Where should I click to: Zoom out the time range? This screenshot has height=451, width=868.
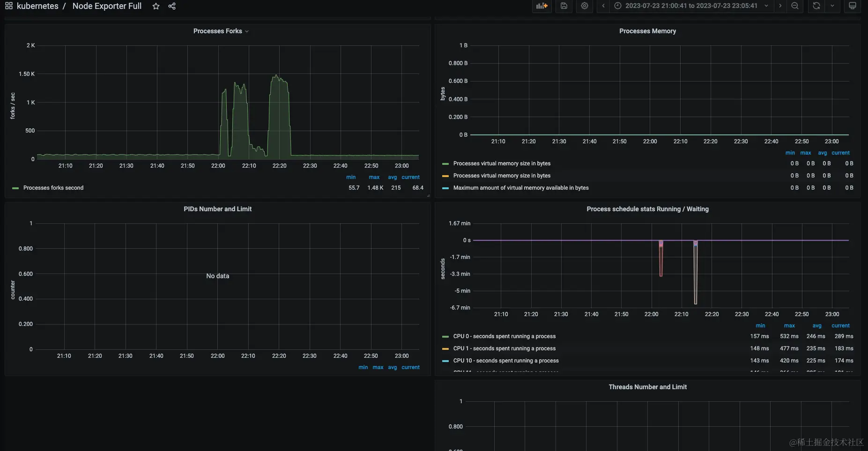pos(795,6)
